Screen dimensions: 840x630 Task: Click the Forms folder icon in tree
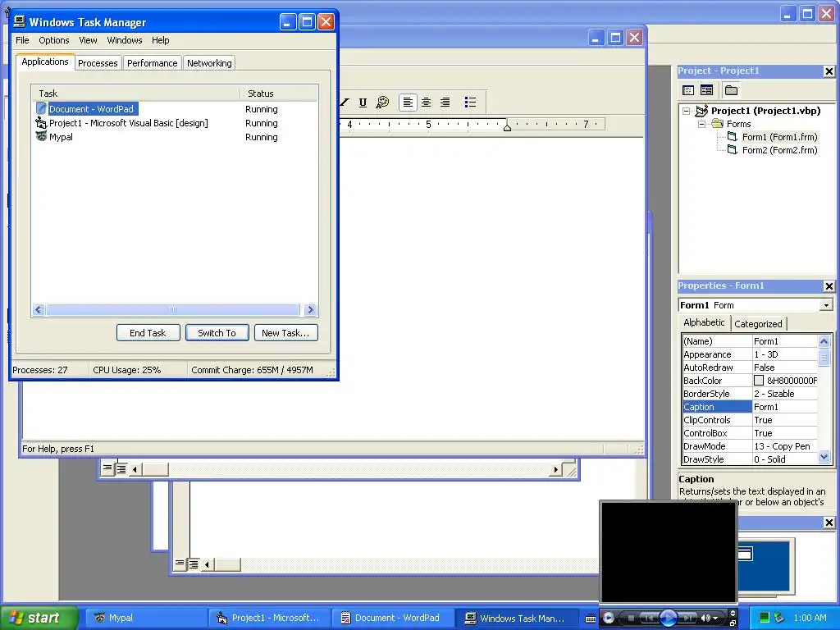718,124
